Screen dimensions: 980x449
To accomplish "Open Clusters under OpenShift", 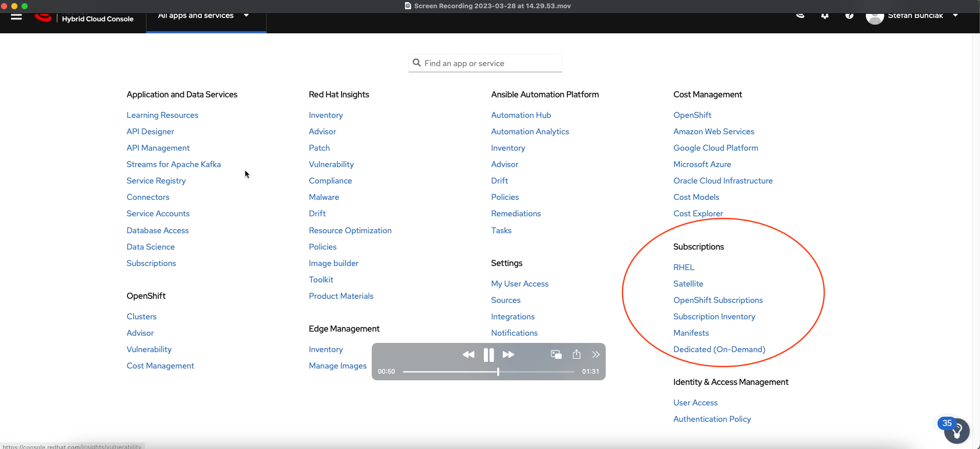I will coord(142,317).
